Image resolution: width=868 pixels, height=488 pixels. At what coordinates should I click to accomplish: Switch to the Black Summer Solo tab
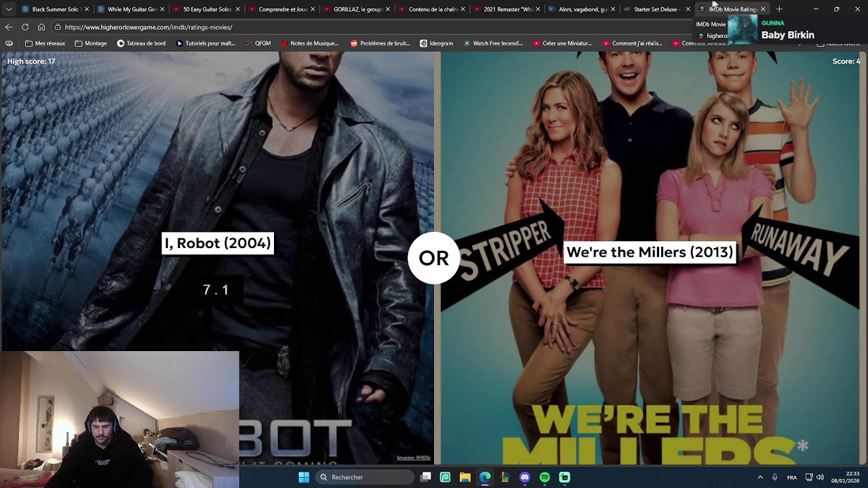coord(54,9)
